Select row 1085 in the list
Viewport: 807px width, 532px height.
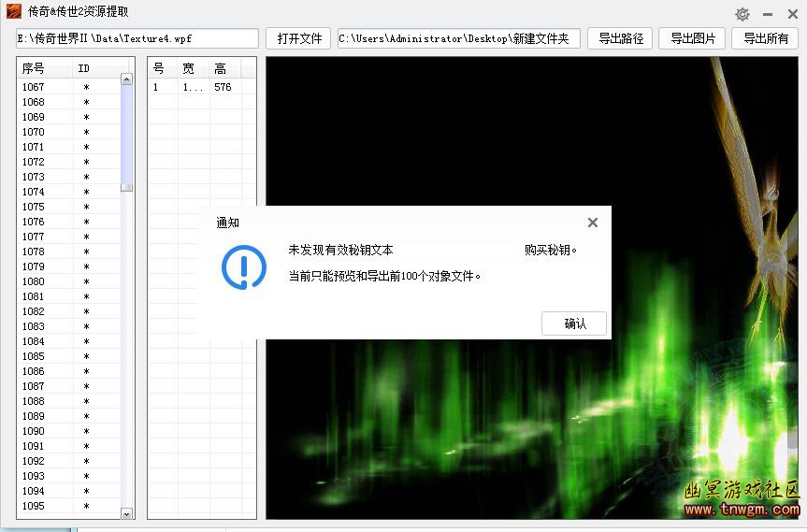pos(68,355)
